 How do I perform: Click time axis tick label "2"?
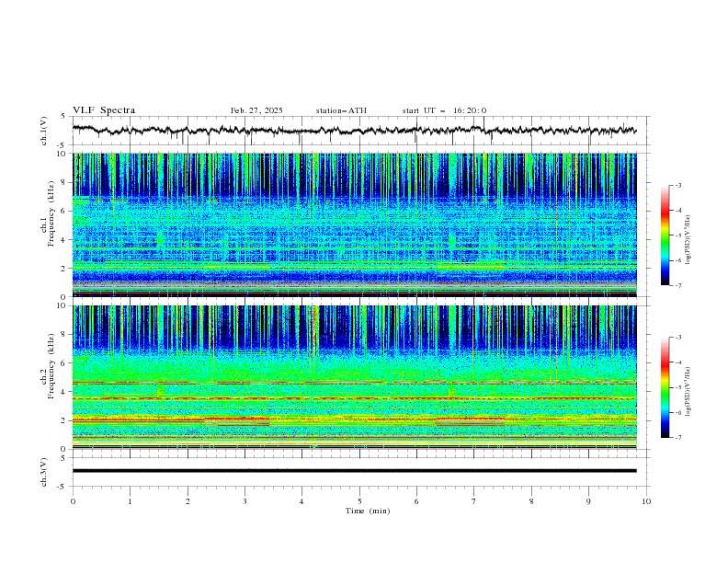(188, 501)
